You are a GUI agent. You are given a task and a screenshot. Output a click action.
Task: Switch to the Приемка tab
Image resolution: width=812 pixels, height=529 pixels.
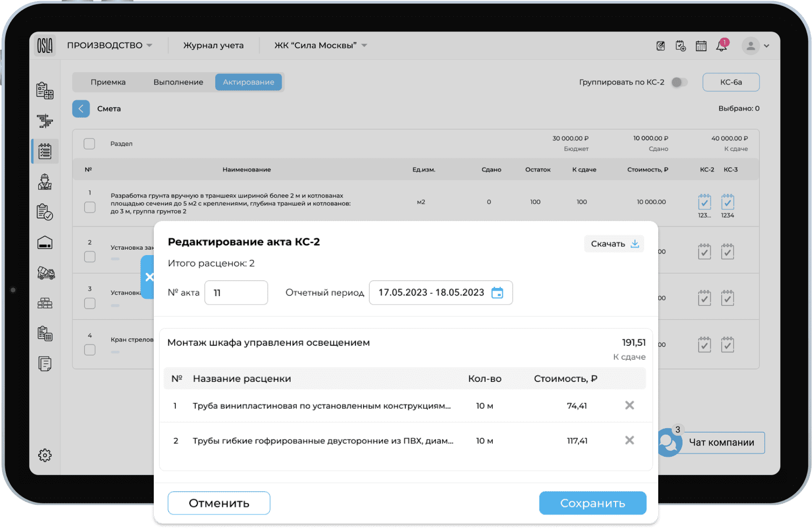click(x=108, y=83)
